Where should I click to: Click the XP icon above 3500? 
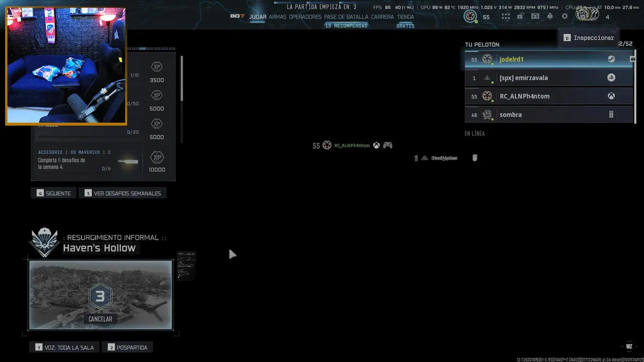tap(157, 67)
